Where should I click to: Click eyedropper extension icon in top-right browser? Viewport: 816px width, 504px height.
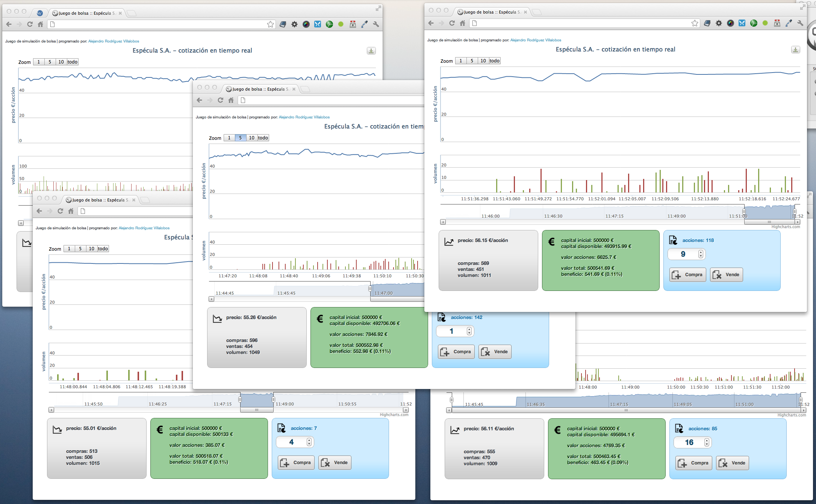(789, 23)
